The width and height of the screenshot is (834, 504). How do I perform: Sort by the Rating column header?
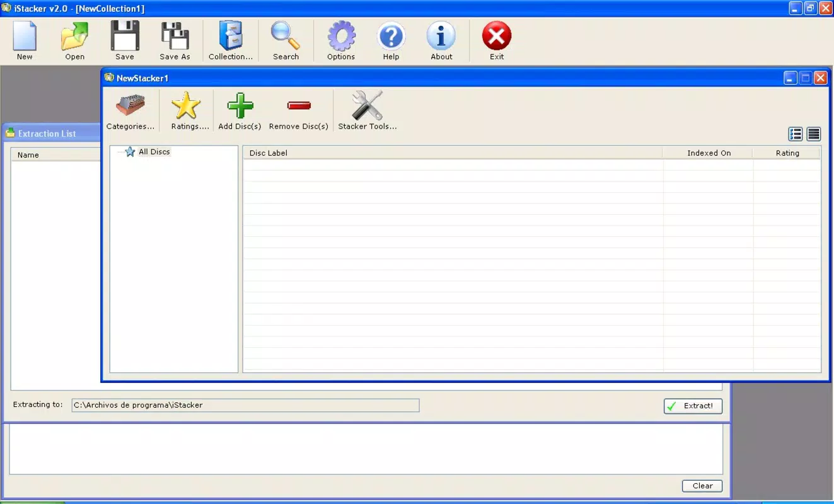pyautogui.click(x=787, y=153)
